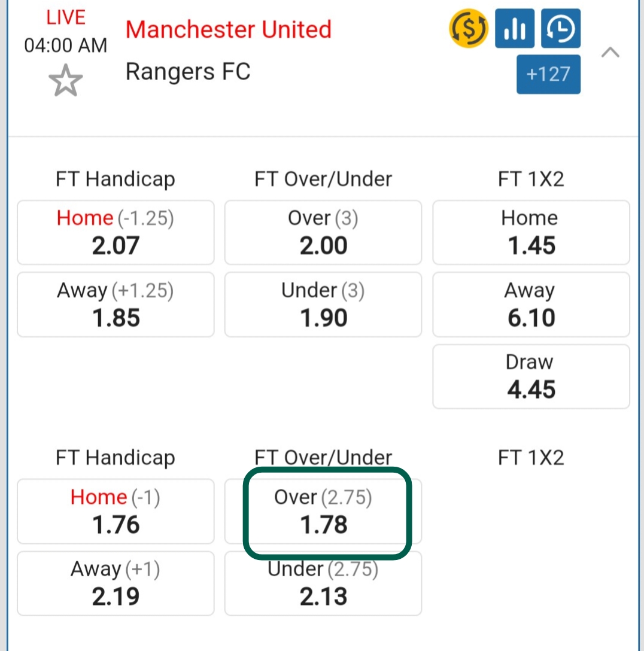Select Away (+1.25) handicap at 1.85
Viewport: 644px width, 651px height.
[116, 305]
